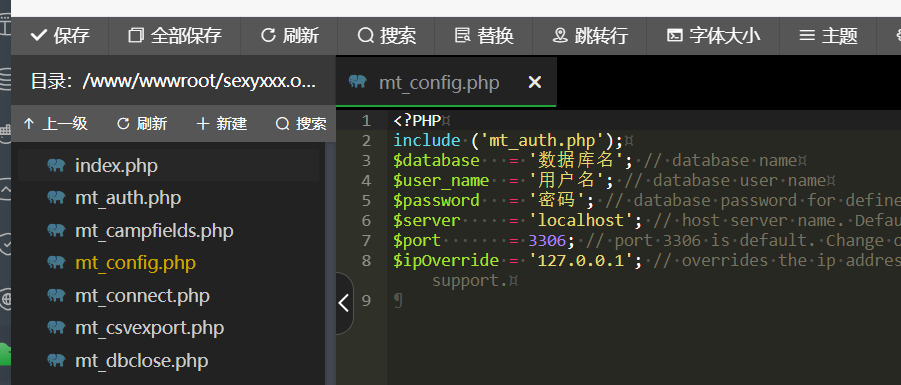Screen dimensions: 901x385
Task: Close the mt_config.php tab
Action: [534, 83]
